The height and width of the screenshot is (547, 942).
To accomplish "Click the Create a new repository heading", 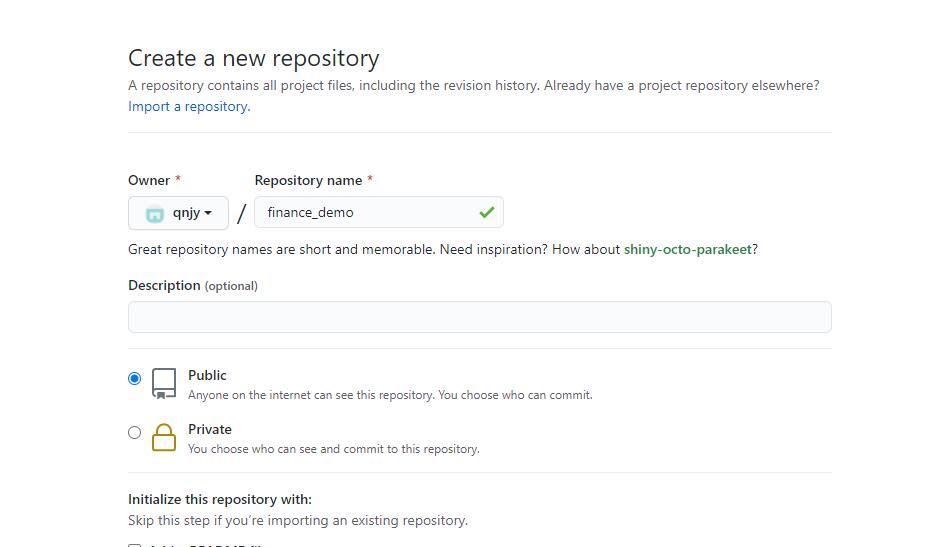I will pyautogui.click(x=254, y=58).
